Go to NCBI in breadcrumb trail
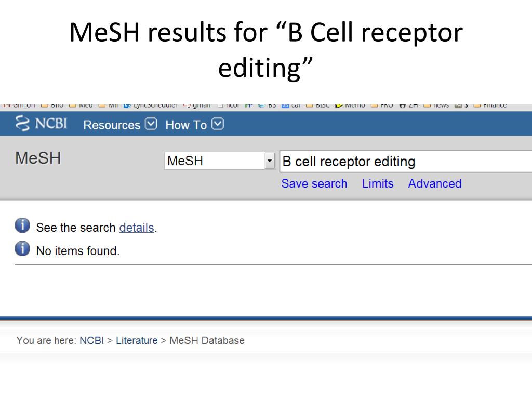Image resolution: width=532 pixels, height=399 pixels. [91, 340]
